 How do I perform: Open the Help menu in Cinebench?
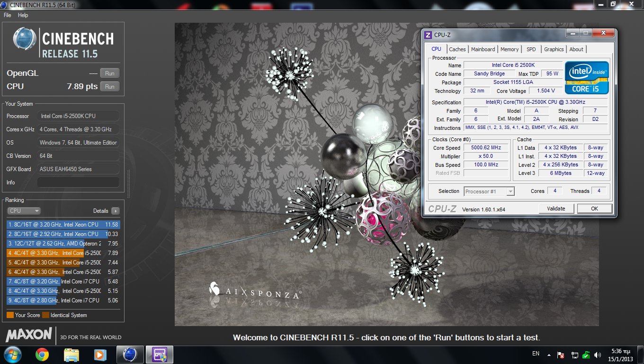(23, 15)
